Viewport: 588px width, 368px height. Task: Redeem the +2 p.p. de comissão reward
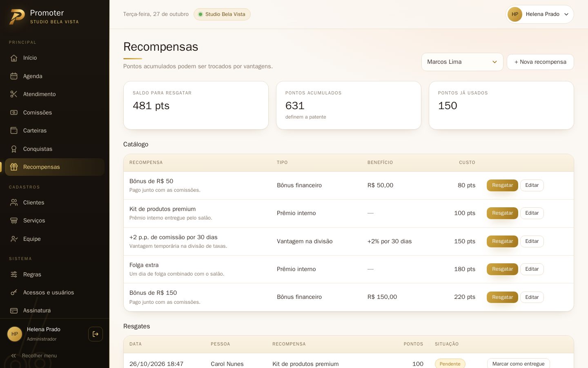click(x=502, y=241)
